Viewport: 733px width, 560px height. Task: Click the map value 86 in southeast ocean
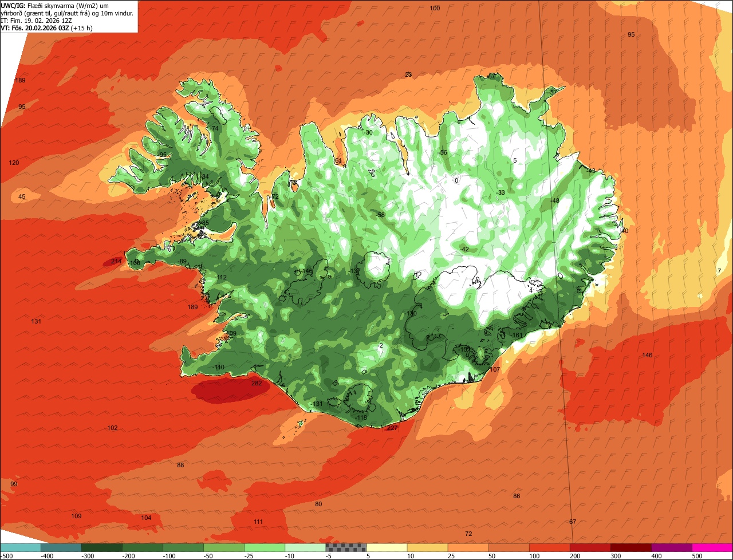(x=517, y=496)
